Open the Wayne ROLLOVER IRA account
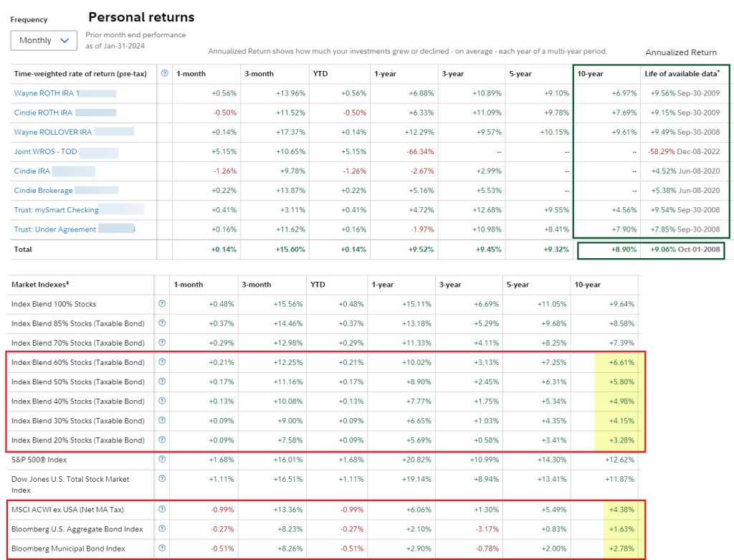This screenshot has height=560, width=734. pyautogui.click(x=52, y=132)
